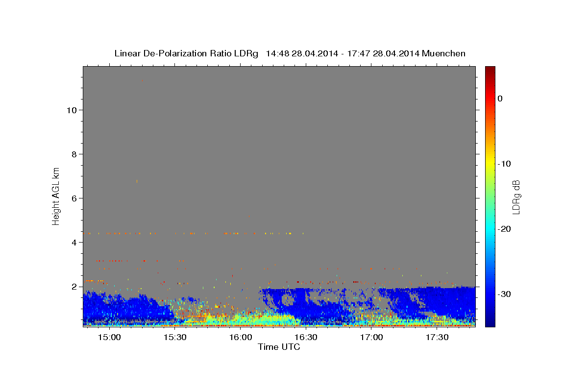Image resolution: width=588 pixels, height=392 pixels.
Task: Click the time tick label '16:30'
Action: tap(306, 337)
